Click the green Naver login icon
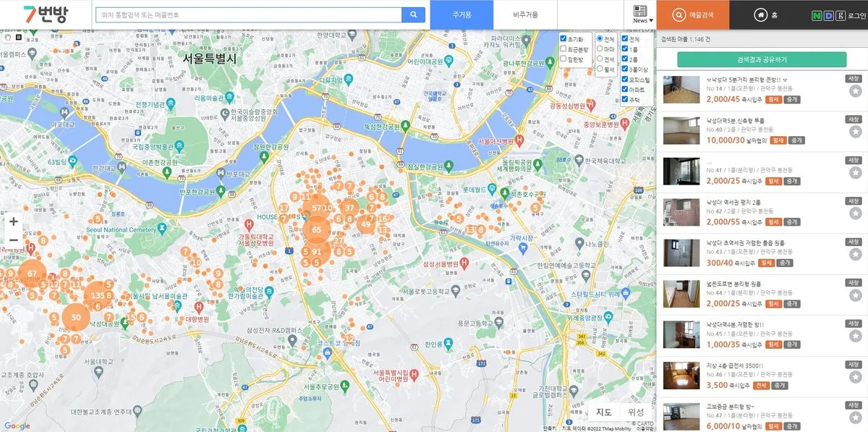 point(817,15)
